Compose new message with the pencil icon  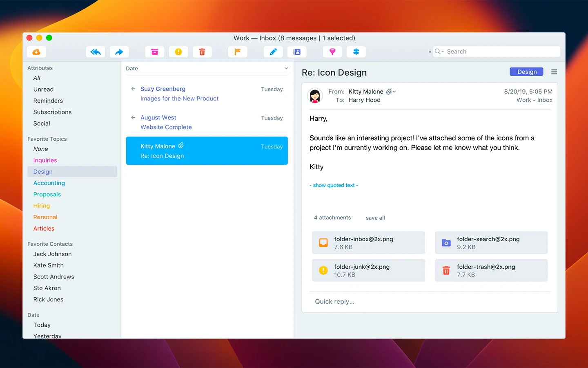(273, 52)
